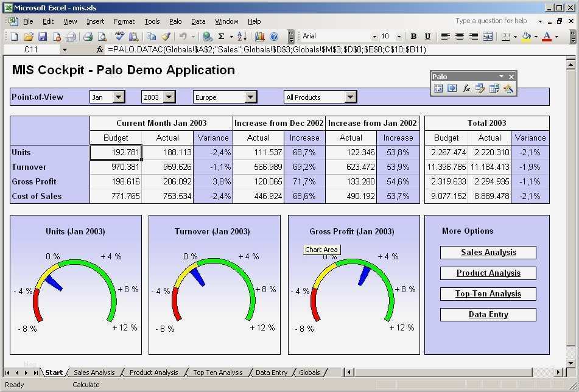Run spell check from the toolbar
Screen dimensions: 579x392
[120, 36]
